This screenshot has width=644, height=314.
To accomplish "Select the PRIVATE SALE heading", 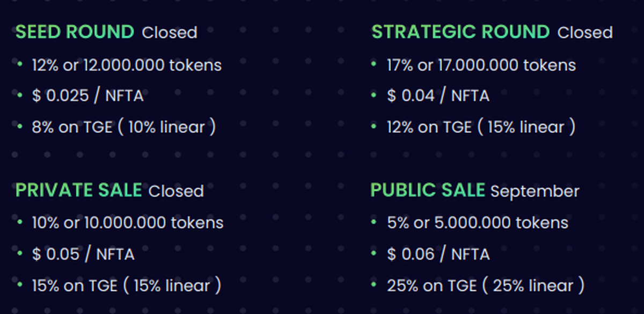I will point(78,190).
